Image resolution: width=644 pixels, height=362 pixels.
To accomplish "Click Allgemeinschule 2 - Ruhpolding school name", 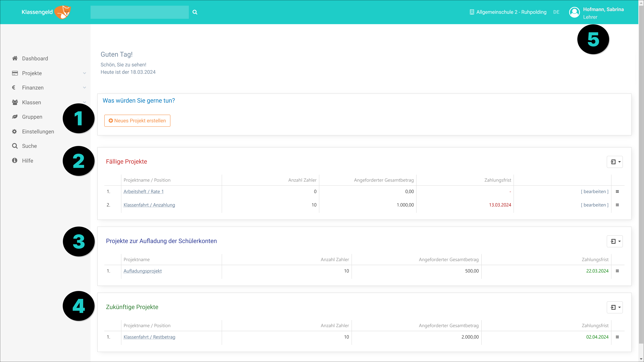I will (511, 12).
